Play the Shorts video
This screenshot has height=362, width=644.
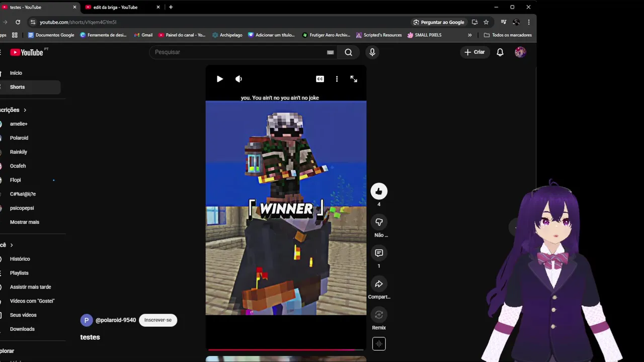(x=220, y=79)
